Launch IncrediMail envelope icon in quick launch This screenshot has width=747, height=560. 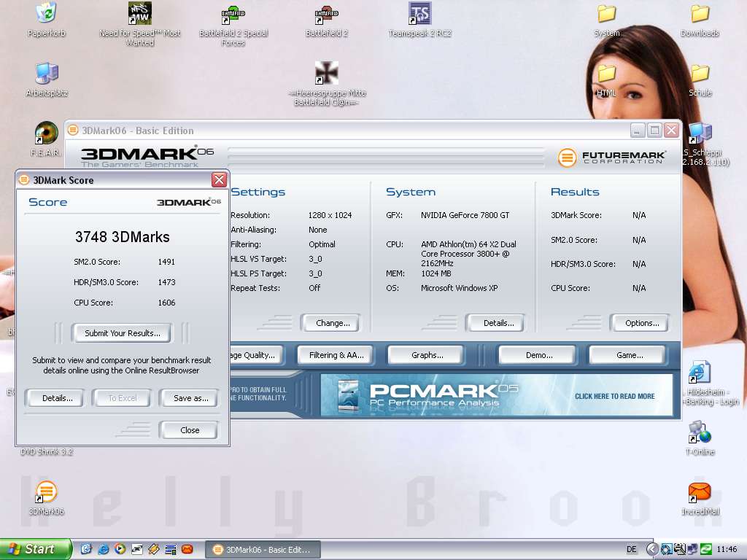click(x=187, y=549)
